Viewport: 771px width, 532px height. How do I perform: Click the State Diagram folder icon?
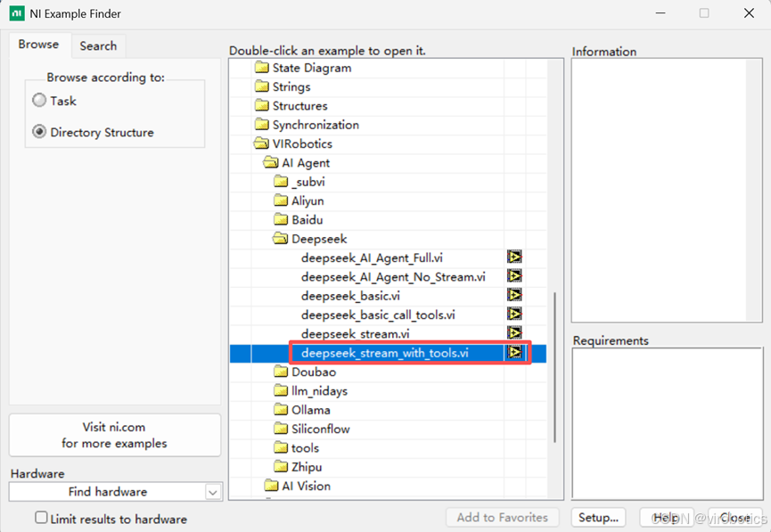click(262, 68)
